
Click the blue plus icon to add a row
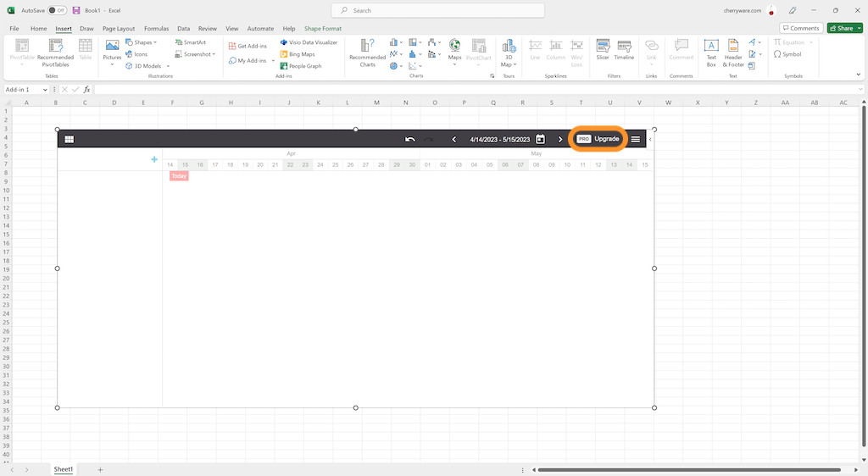point(153,159)
